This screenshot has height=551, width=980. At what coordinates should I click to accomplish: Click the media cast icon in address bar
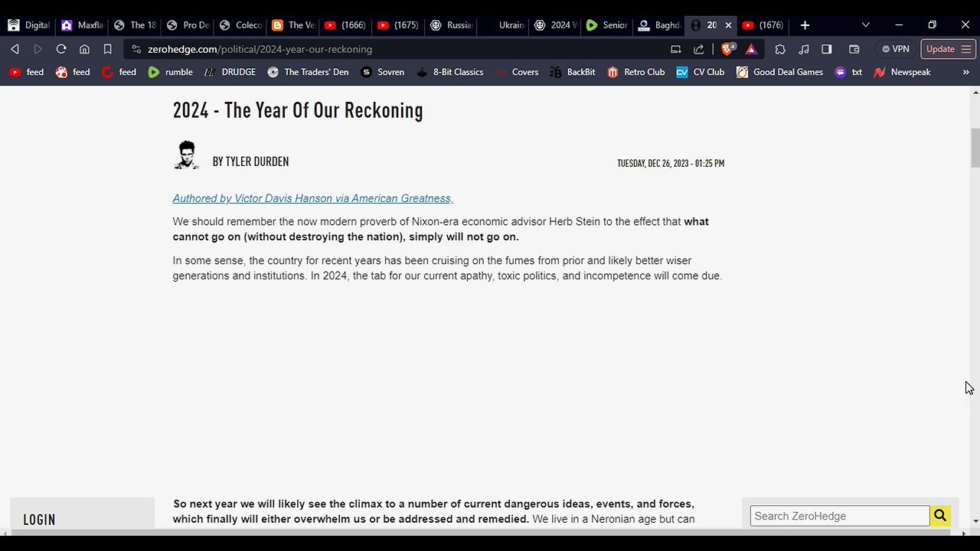pos(675,49)
